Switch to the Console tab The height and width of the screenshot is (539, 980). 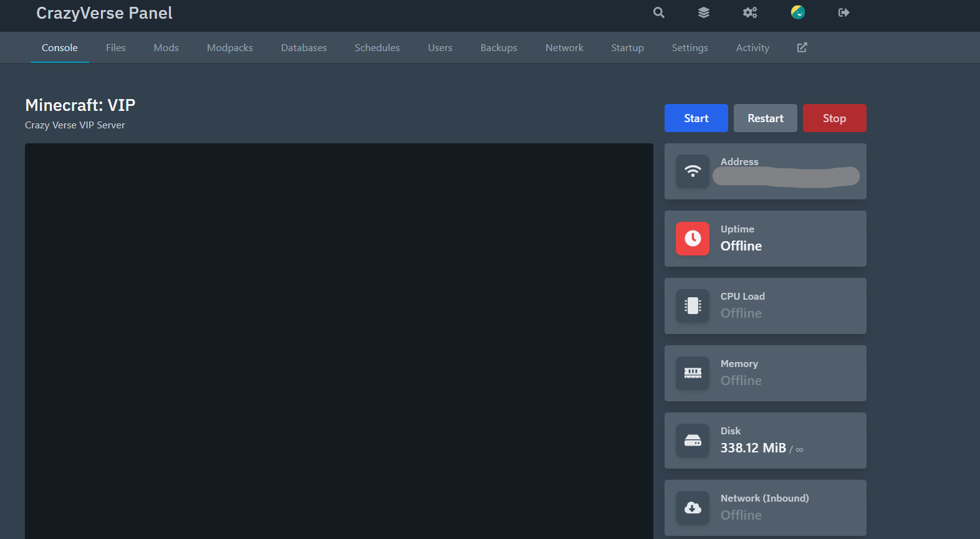coord(60,48)
